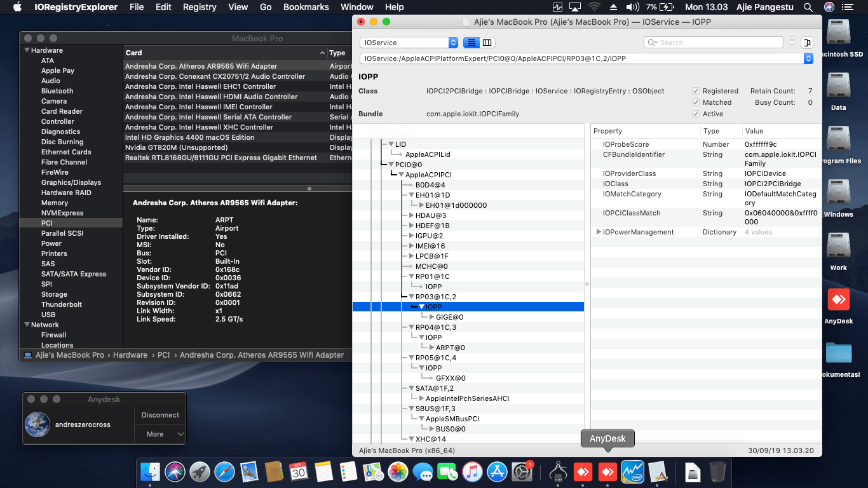Viewport: 868px width, 488px height.
Task: Open Spotlight search in the menu bar
Action: (808, 7)
